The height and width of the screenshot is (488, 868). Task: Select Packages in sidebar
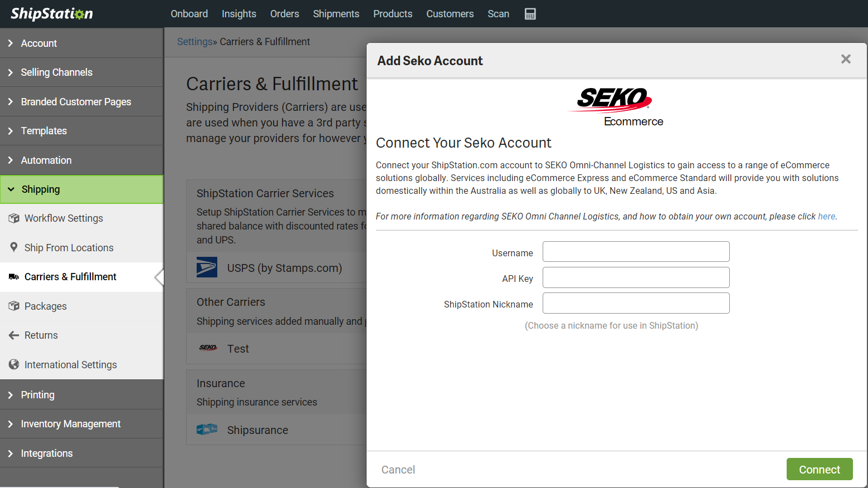click(82, 306)
